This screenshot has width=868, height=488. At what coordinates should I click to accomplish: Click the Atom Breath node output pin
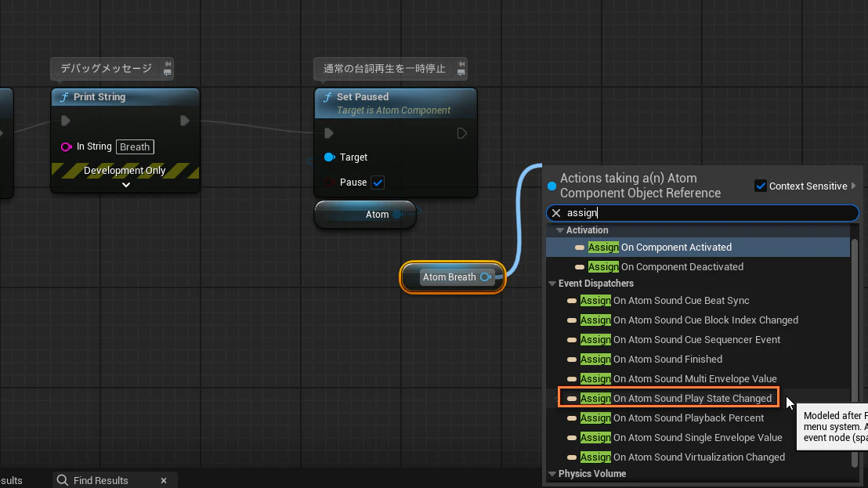pos(486,277)
